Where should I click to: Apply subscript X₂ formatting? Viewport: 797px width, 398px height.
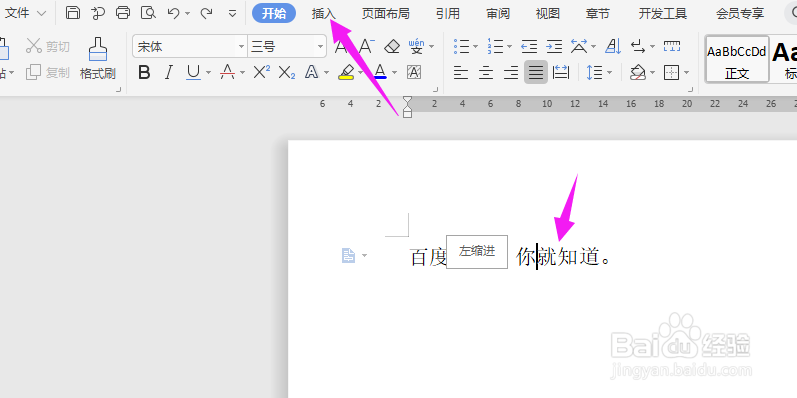pyautogui.click(x=287, y=73)
